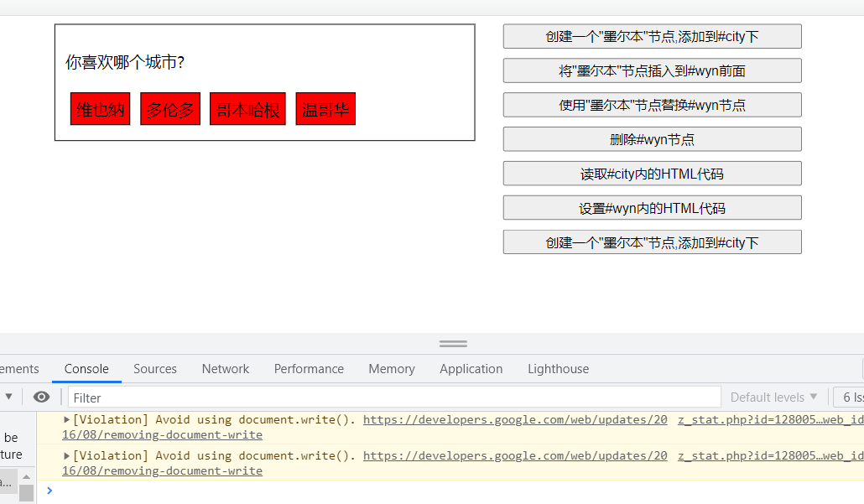Click the last 创建一个"墨尔本"节点 button
The width and height of the screenshot is (864, 504).
pyautogui.click(x=653, y=242)
